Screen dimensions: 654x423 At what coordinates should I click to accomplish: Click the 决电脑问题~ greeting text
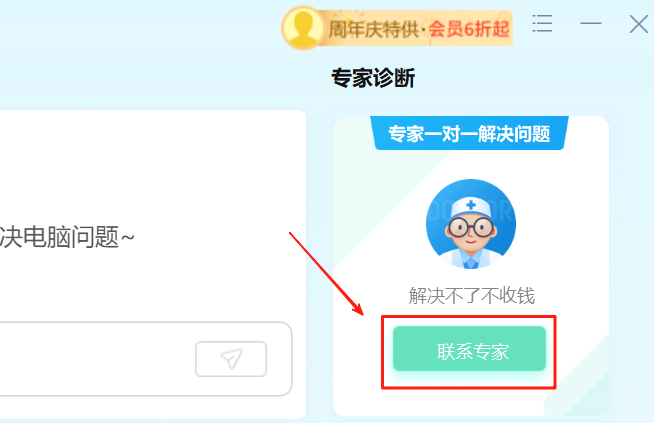67,237
